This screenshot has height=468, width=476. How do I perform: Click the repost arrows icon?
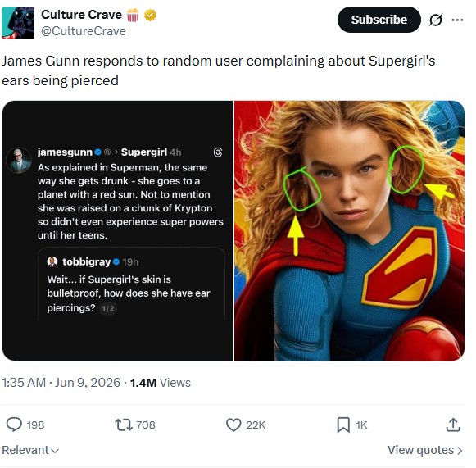[x=124, y=425]
